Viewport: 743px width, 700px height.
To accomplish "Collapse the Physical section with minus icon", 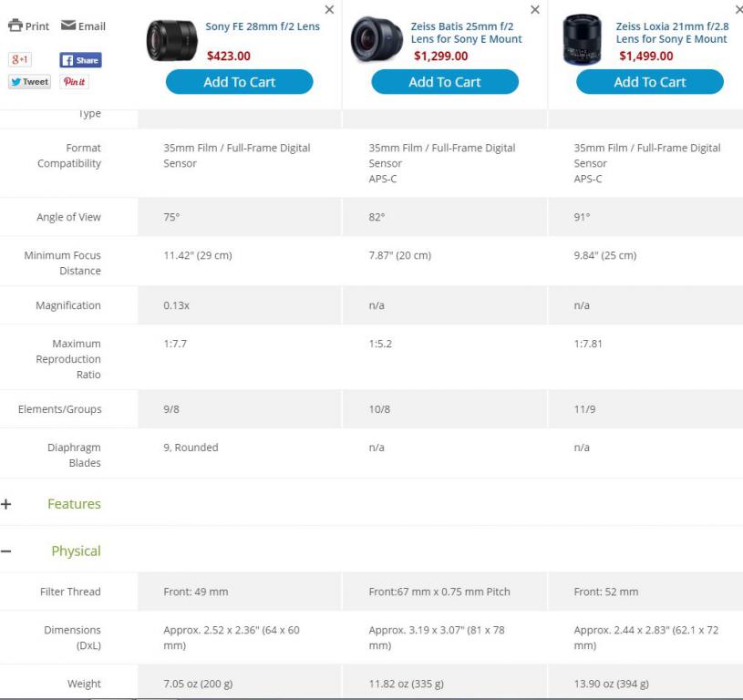I will point(6,551).
